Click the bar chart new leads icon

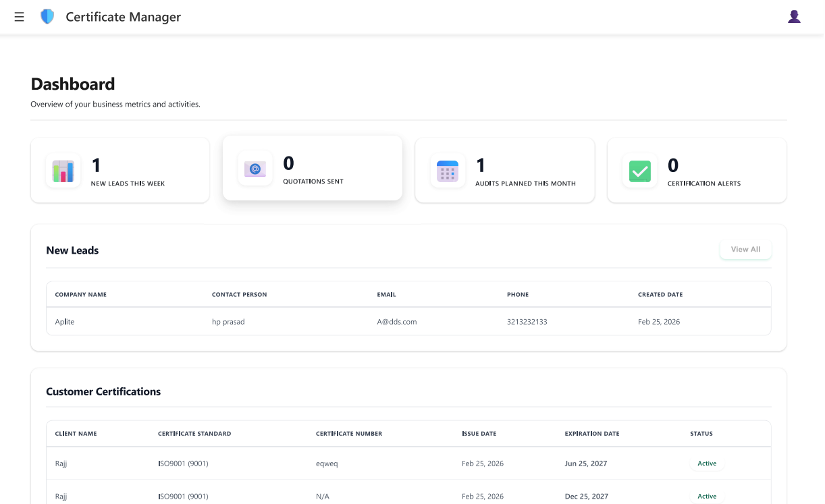point(63,171)
